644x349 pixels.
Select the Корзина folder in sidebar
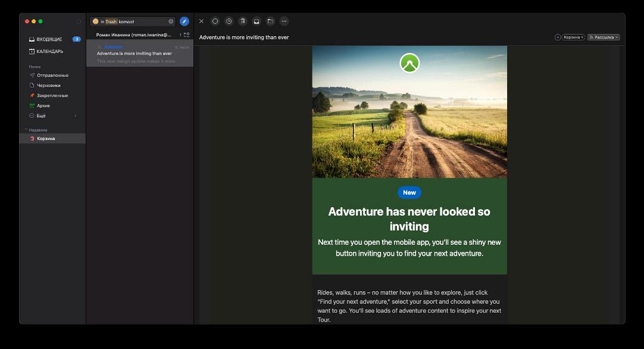tap(52, 139)
